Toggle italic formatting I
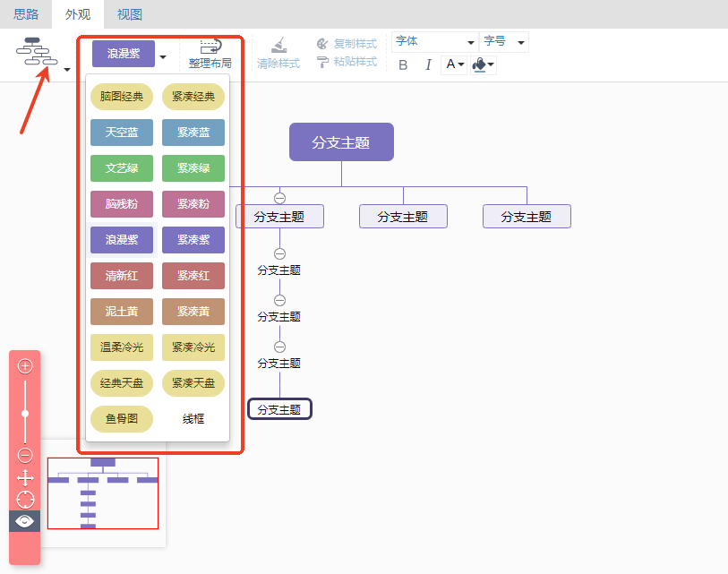Image resolution: width=728 pixels, height=574 pixels. [428, 64]
